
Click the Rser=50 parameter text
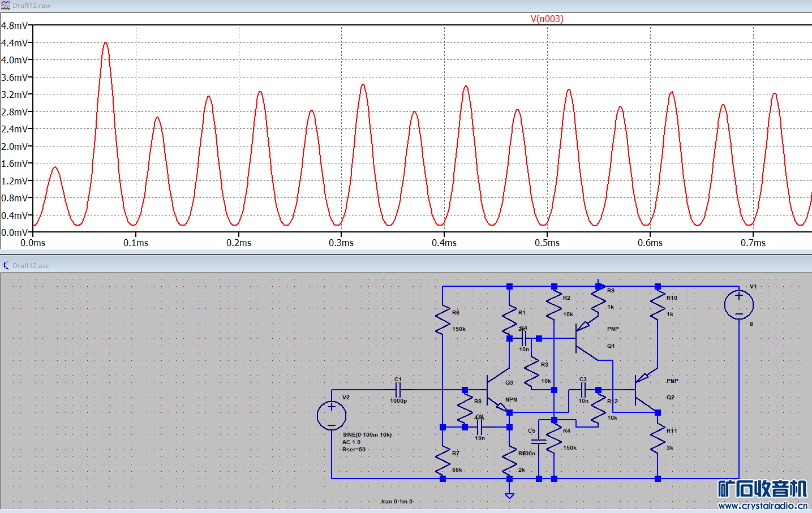(x=354, y=450)
